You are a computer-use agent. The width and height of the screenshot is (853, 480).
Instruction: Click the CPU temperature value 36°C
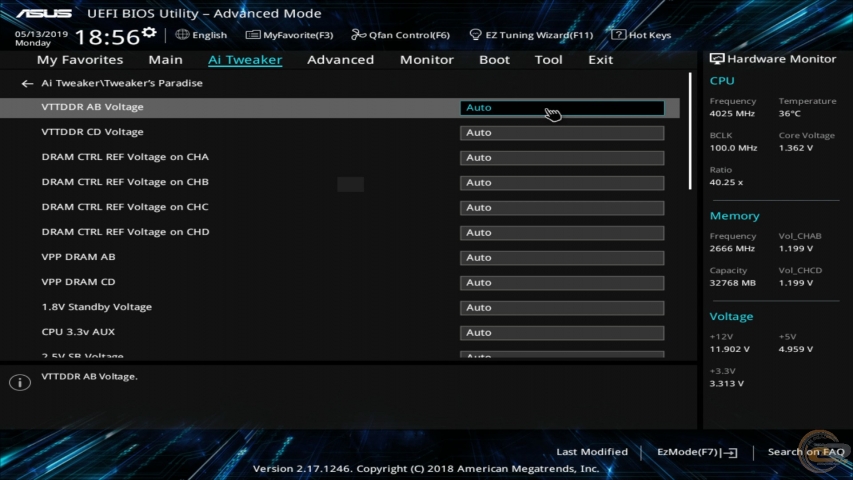pos(789,114)
